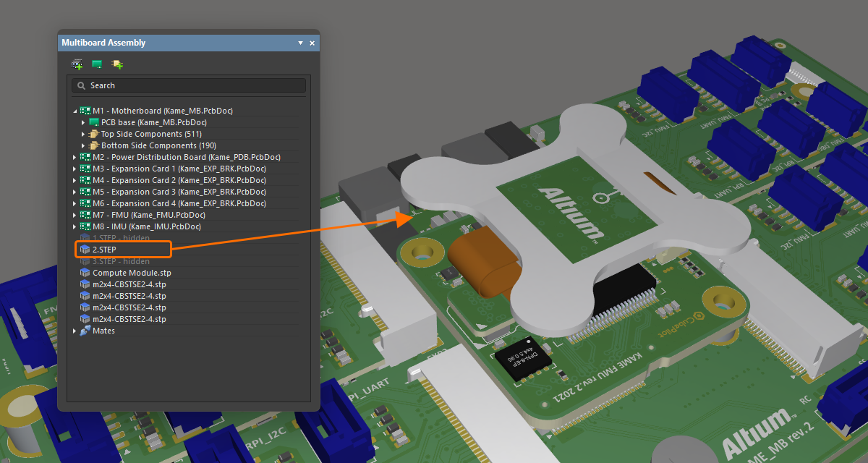Click the Mates icon in the tree

pos(85,331)
